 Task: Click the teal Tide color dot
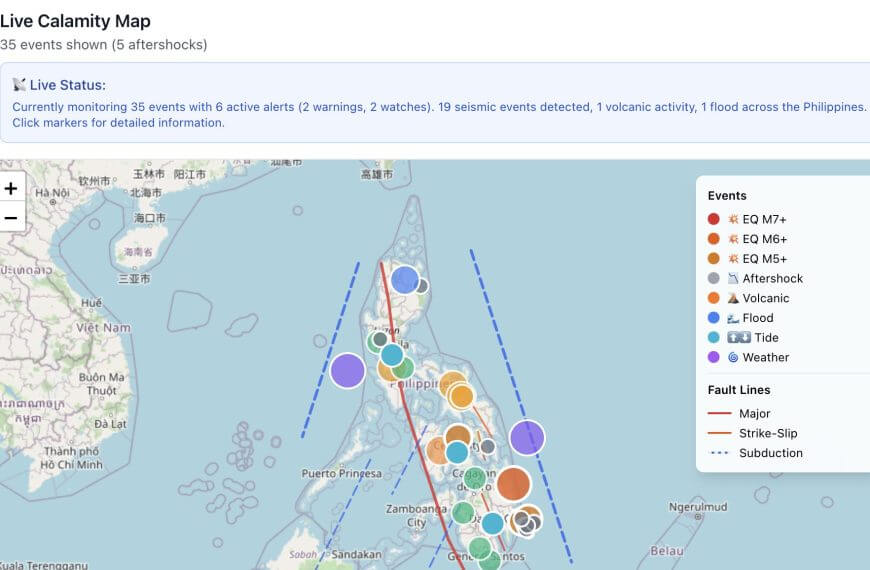(x=714, y=337)
